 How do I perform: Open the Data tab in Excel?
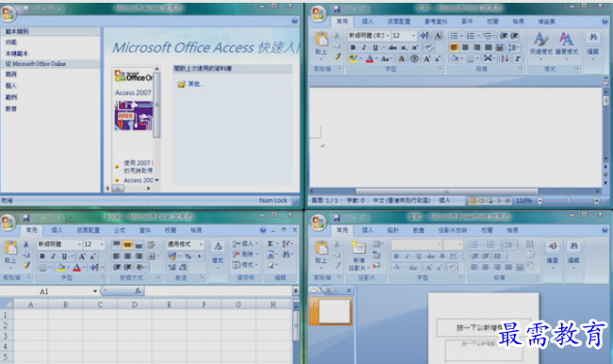[144, 230]
